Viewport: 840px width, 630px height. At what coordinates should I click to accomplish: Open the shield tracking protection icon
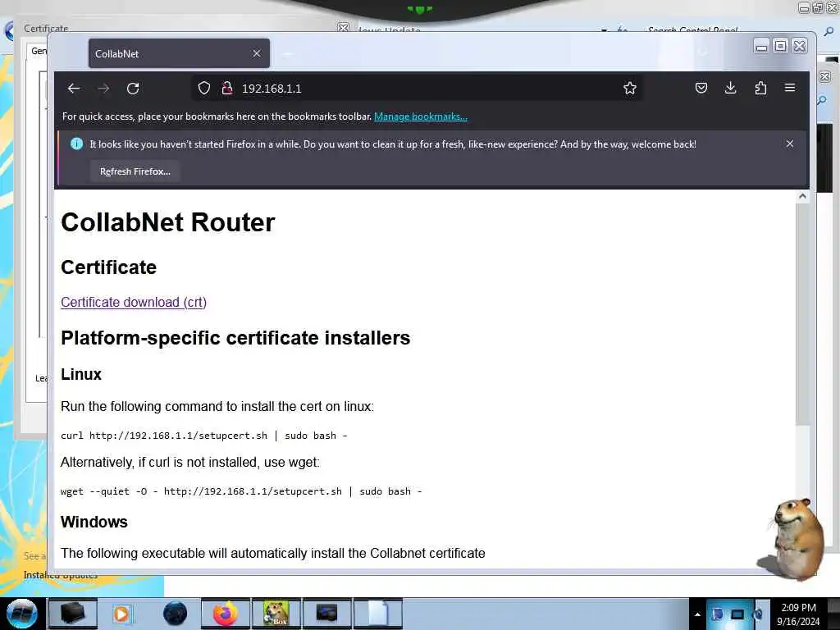point(204,88)
